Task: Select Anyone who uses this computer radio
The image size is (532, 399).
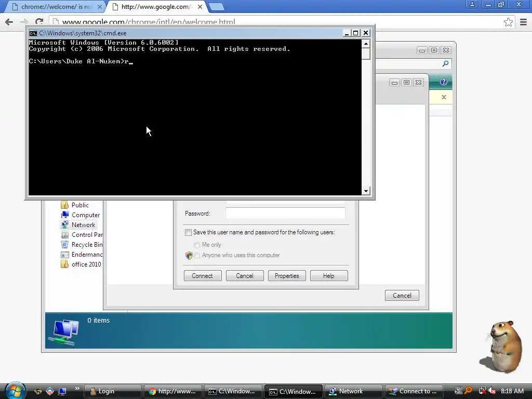Action: [197, 256]
